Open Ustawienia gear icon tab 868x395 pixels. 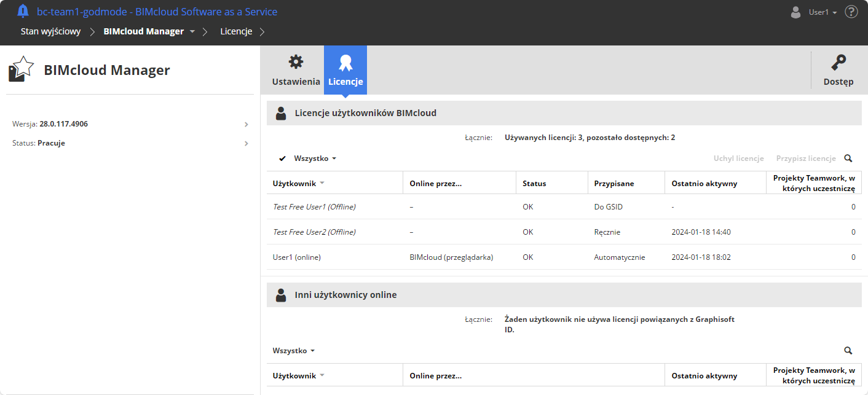pyautogui.click(x=296, y=69)
